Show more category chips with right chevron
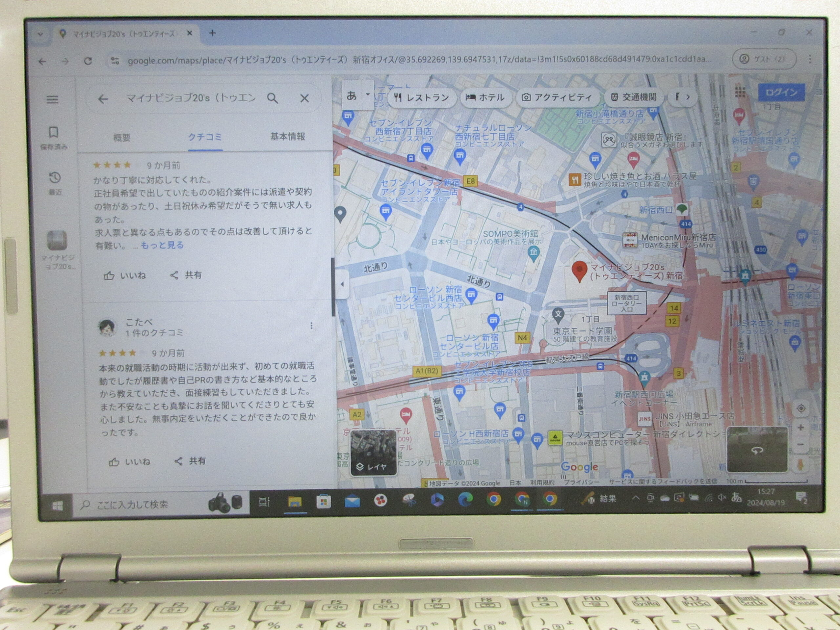 point(687,97)
